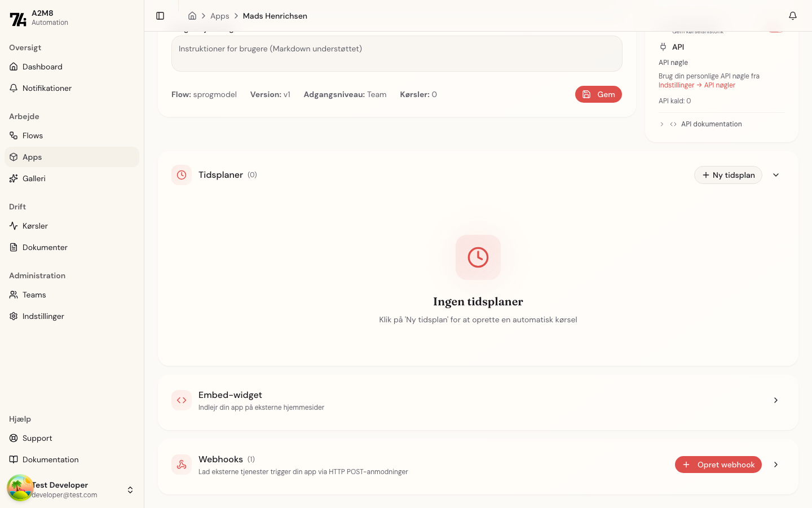
Task: Toggle the sidebar visibility
Action: [x=160, y=16]
